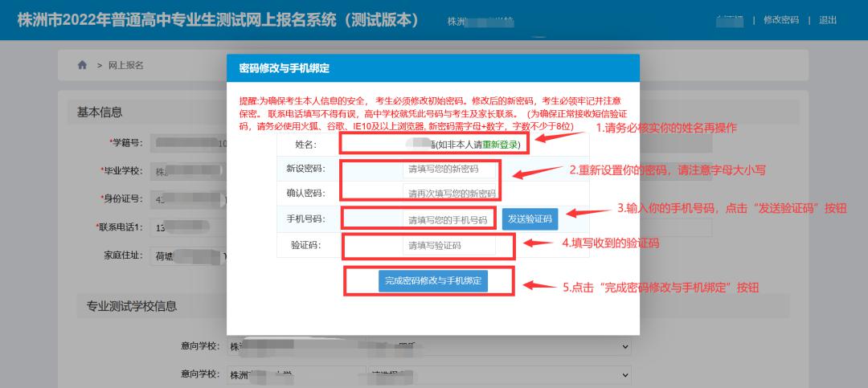
Task: Click the red 提醒 notice text in the dialog
Action: [x=433, y=113]
